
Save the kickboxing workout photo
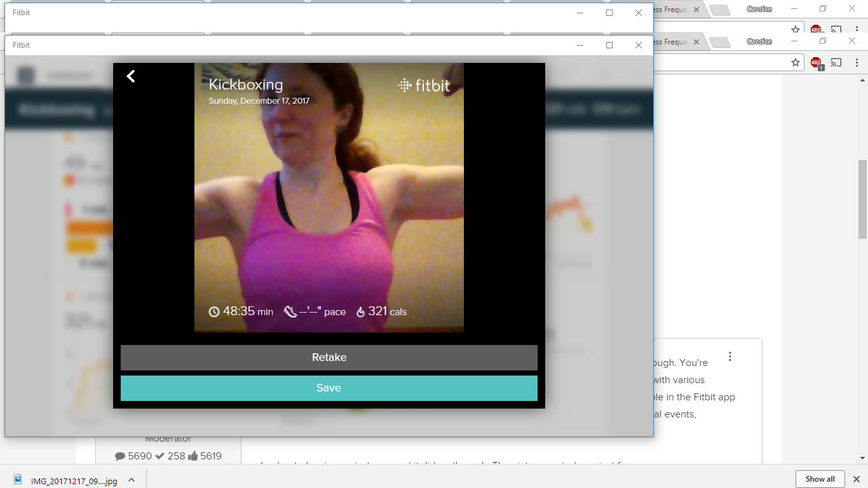click(329, 388)
